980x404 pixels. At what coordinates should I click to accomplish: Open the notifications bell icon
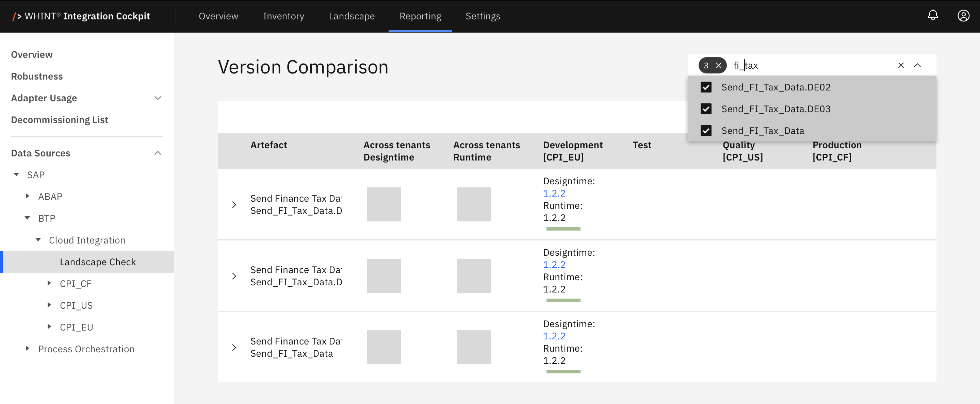pyautogui.click(x=933, y=16)
